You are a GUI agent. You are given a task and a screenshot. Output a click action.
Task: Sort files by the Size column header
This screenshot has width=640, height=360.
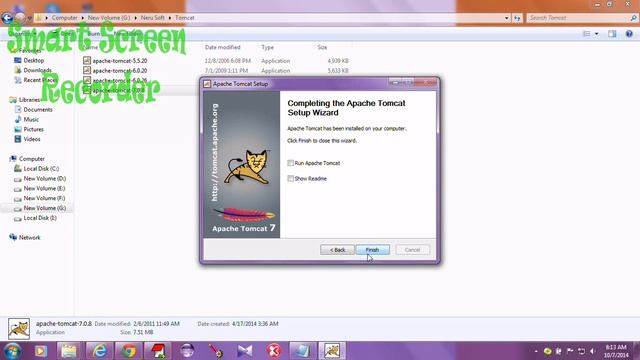(322, 47)
